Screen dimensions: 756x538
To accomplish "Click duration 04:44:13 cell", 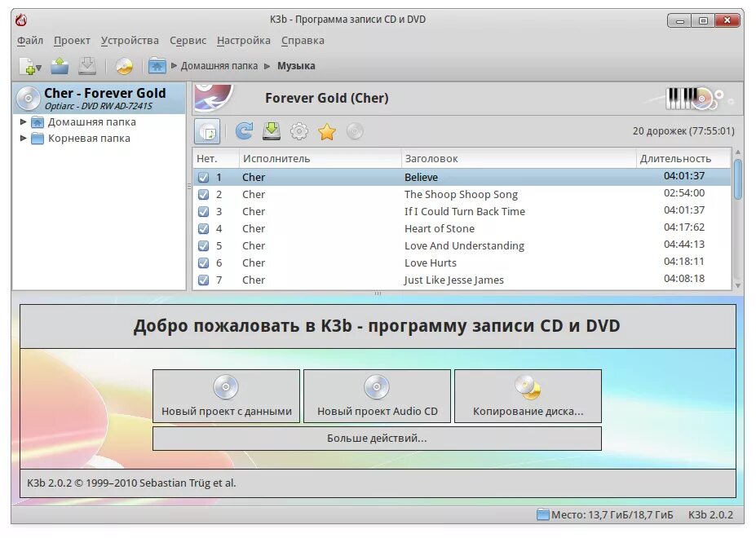I will (684, 245).
